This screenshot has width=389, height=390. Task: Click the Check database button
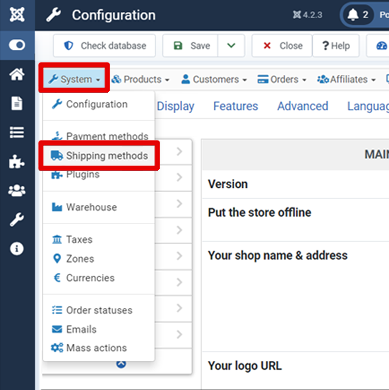click(x=104, y=46)
